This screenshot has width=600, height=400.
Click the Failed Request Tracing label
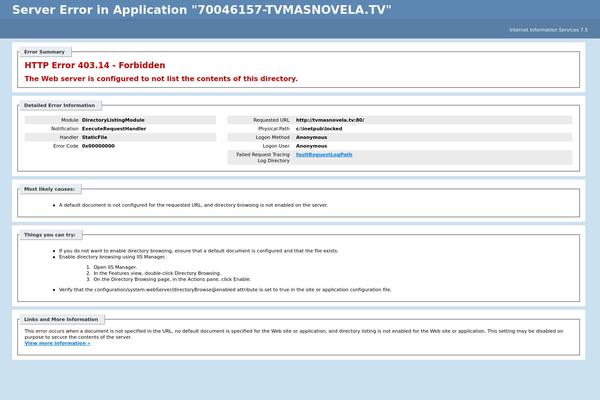click(x=263, y=158)
